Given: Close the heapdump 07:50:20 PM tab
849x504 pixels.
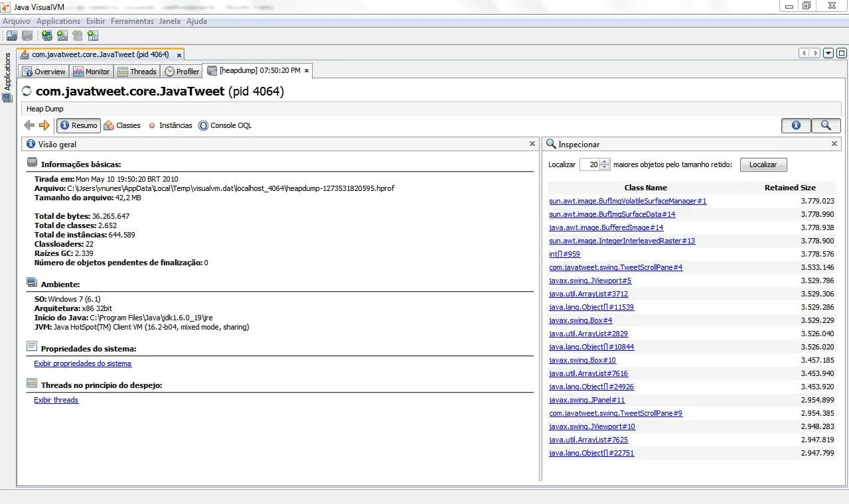Looking at the screenshot, I should [x=306, y=70].
